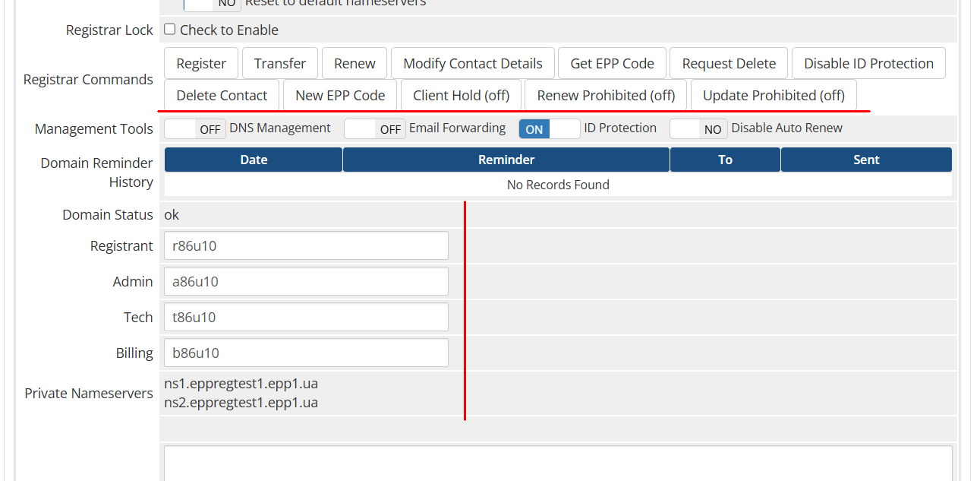Click the 'Registrar Commands' label
The width and height of the screenshot is (980, 481).
(88, 80)
